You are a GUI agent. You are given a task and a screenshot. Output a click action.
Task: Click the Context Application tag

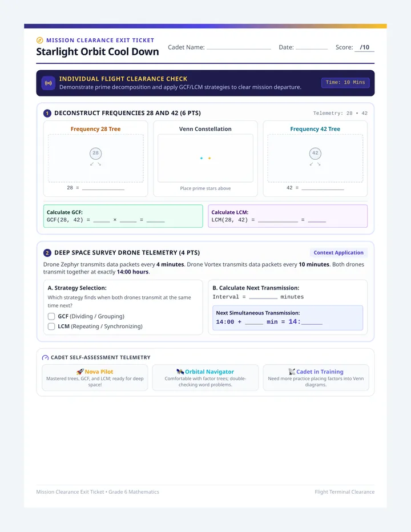339,253
